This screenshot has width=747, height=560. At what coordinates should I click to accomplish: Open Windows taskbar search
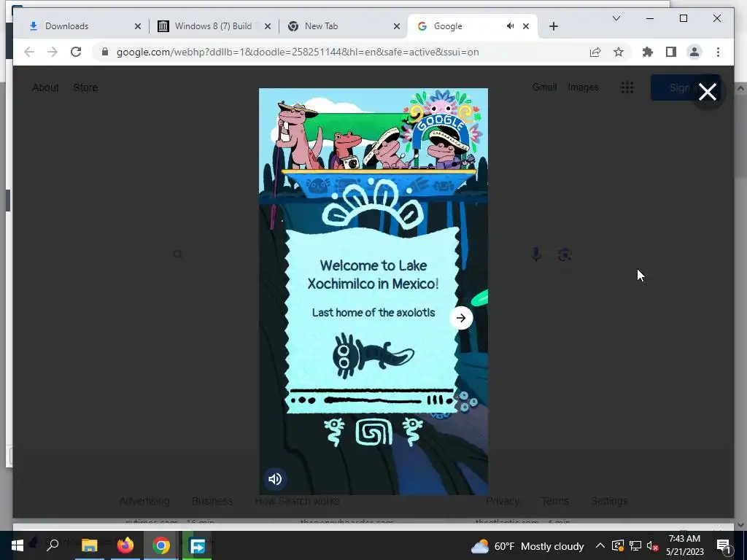[x=53, y=545]
